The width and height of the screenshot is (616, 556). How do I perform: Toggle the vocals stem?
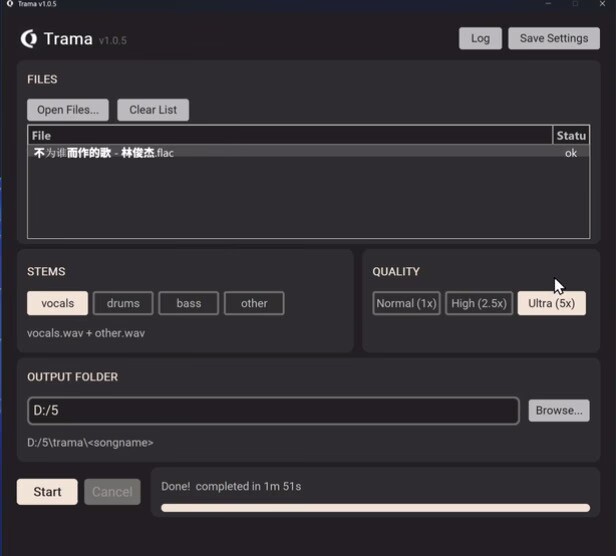[57, 303]
